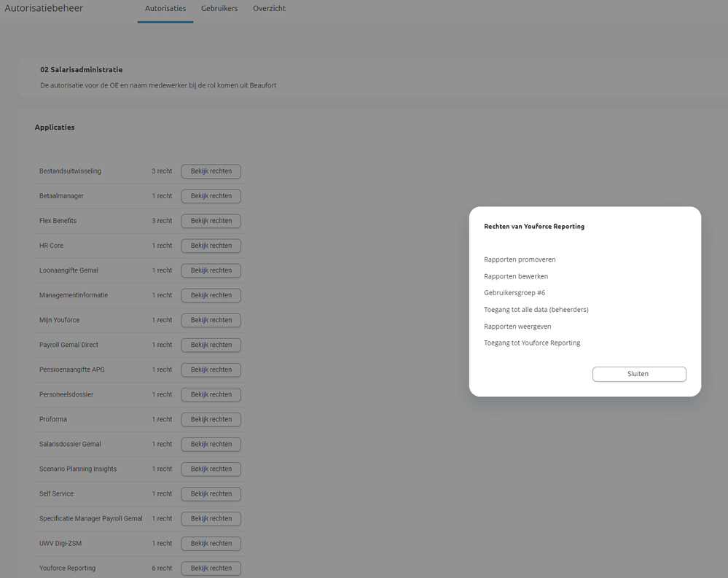
Task: Open rights for Scenario Planning Insights
Action: click(x=211, y=469)
